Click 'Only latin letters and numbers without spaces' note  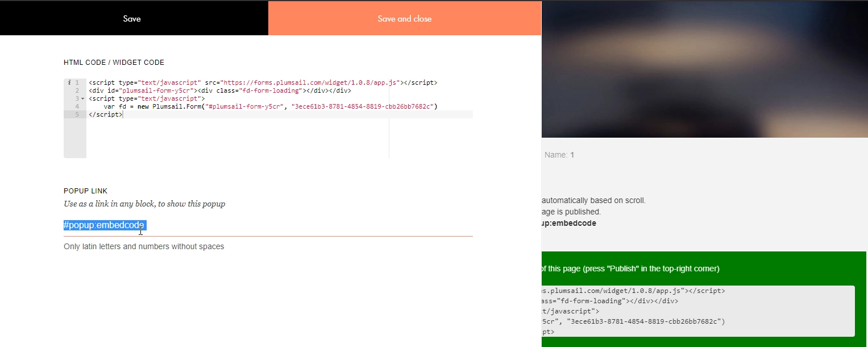click(144, 247)
